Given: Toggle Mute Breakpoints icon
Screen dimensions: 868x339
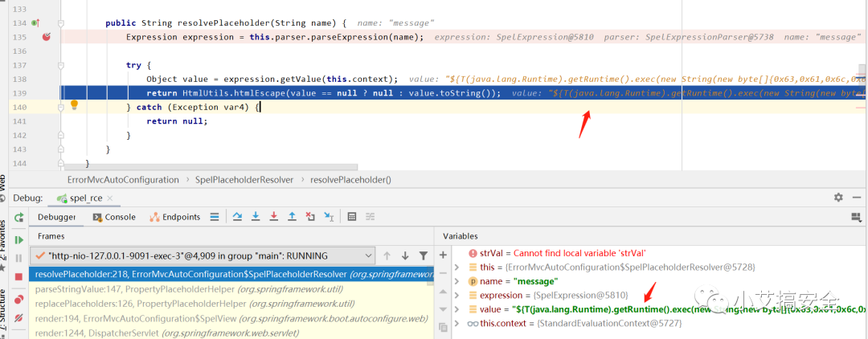Looking at the screenshot, I should tap(19, 318).
